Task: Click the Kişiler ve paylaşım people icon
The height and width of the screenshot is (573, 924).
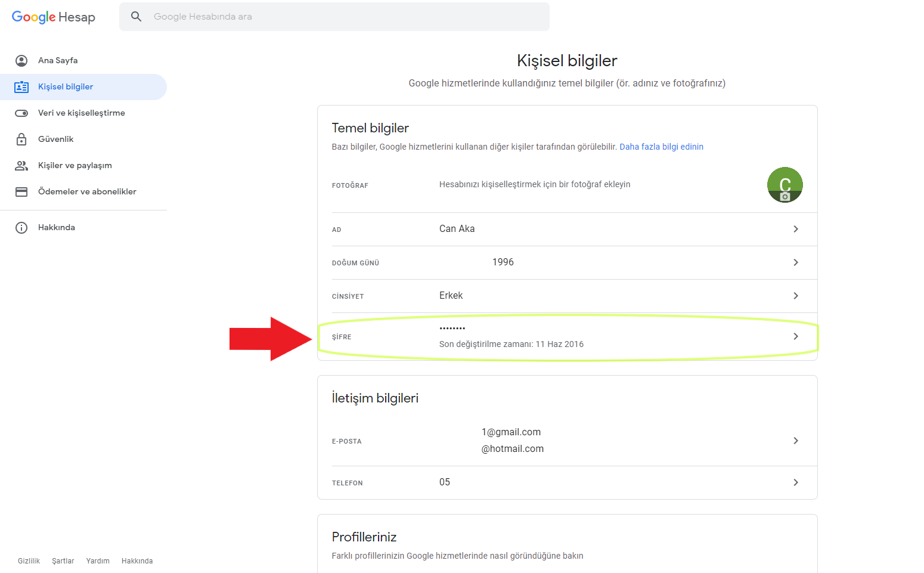Action: (x=21, y=165)
